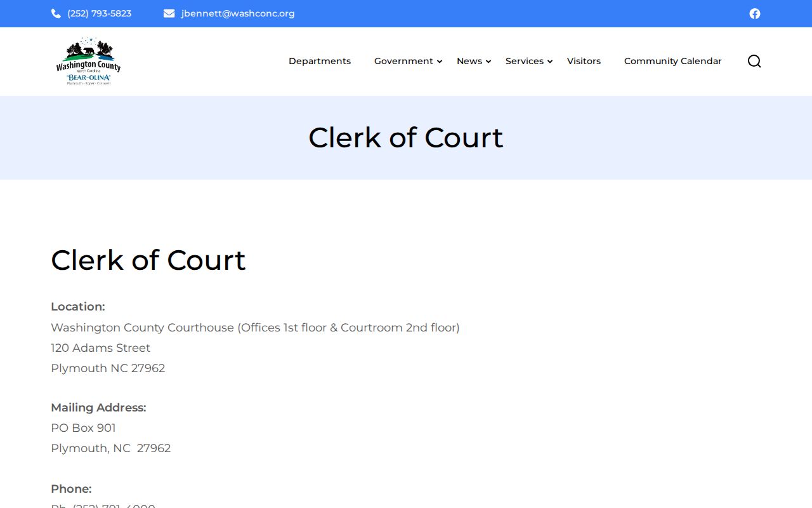
Task: Click the Clerk of Court banner title
Action: (406, 138)
